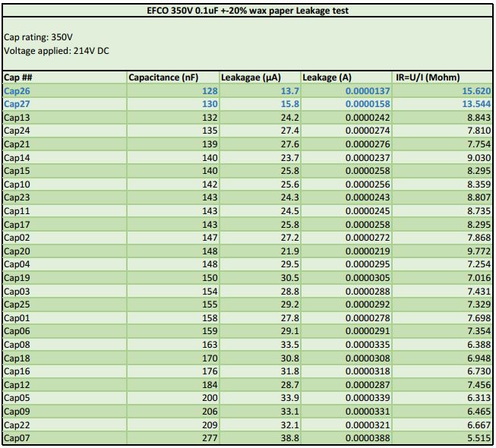Click the Cap18 row label
This screenshot has height=448, width=496.
coord(17,358)
